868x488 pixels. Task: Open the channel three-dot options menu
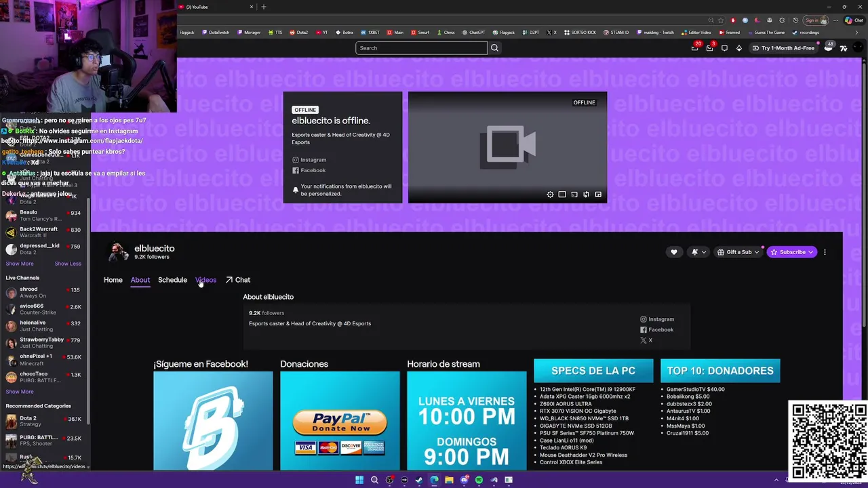tap(825, 252)
